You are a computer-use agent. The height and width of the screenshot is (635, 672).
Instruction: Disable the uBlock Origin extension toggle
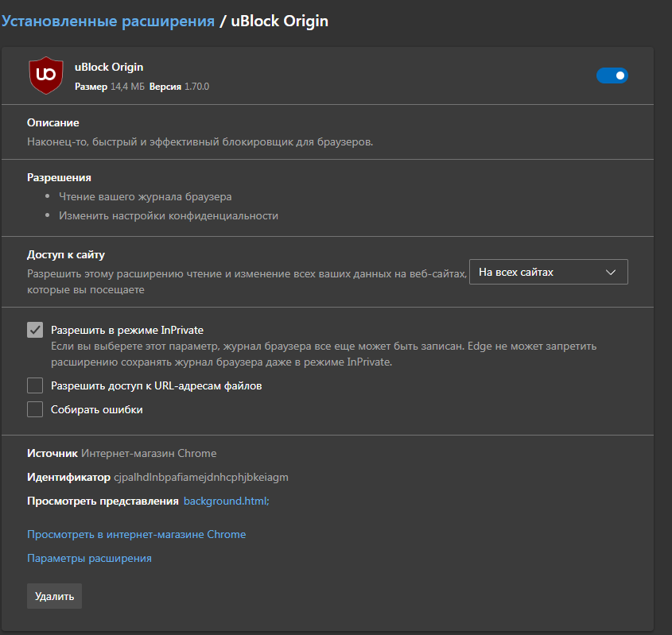click(x=612, y=76)
